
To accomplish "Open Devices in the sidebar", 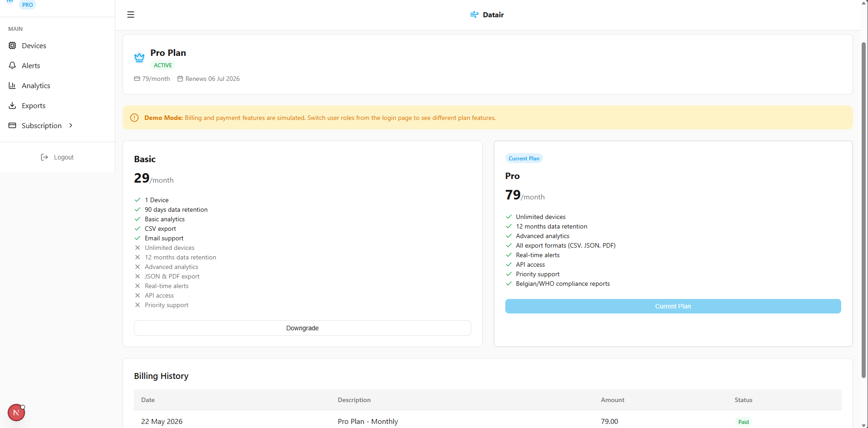I will coord(34,45).
